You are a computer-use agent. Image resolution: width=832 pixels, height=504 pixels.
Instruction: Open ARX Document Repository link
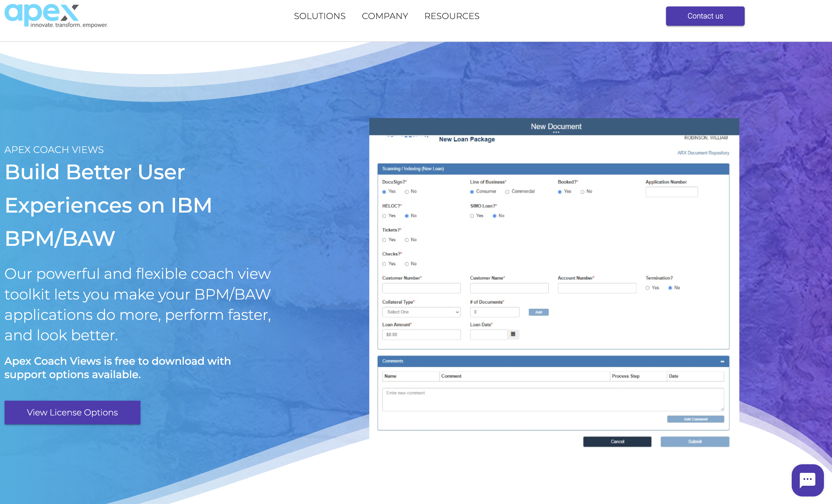click(703, 153)
